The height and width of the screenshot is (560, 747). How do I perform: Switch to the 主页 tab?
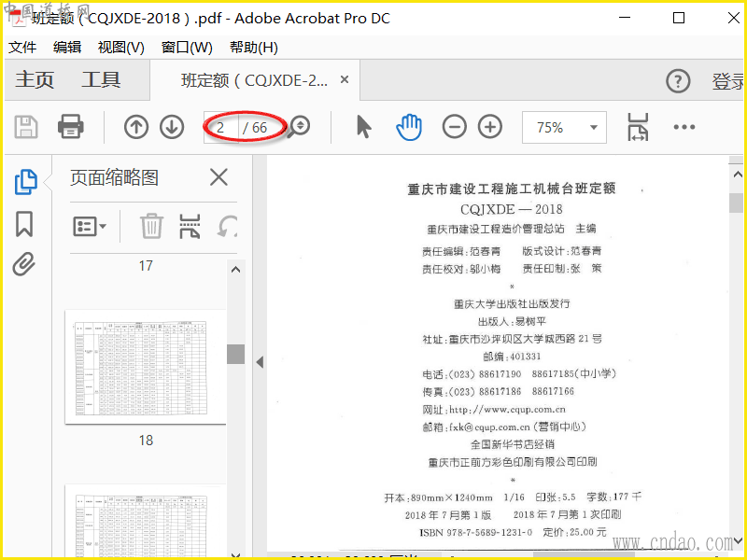[35, 80]
